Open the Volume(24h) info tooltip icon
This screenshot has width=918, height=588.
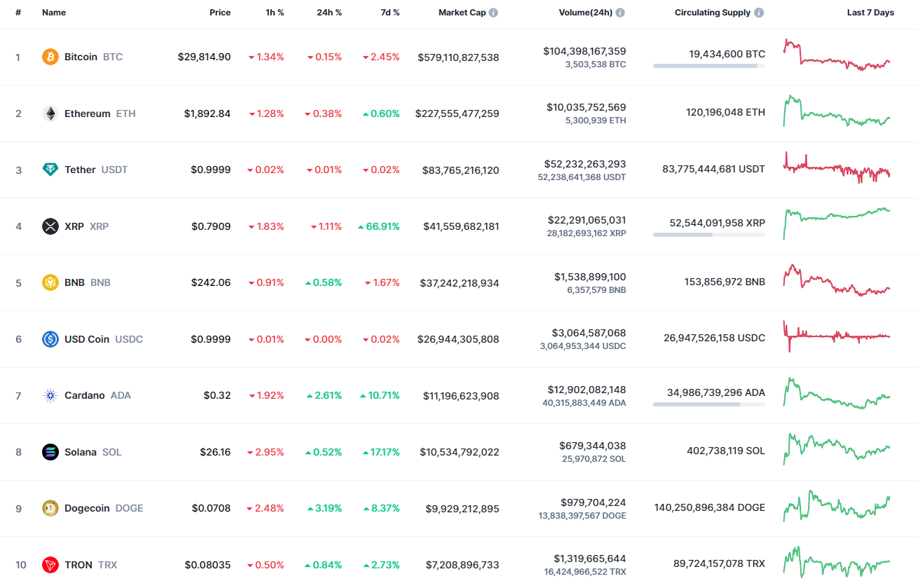click(620, 11)
